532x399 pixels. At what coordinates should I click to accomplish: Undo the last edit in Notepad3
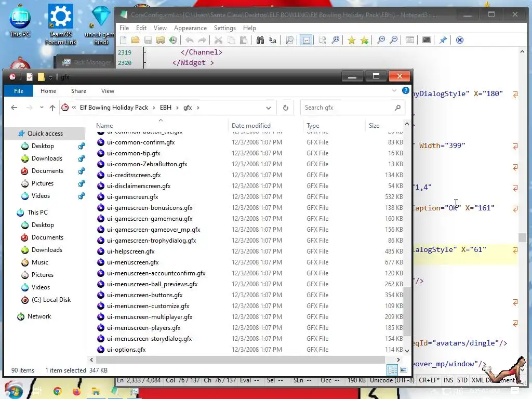(189, 40)
